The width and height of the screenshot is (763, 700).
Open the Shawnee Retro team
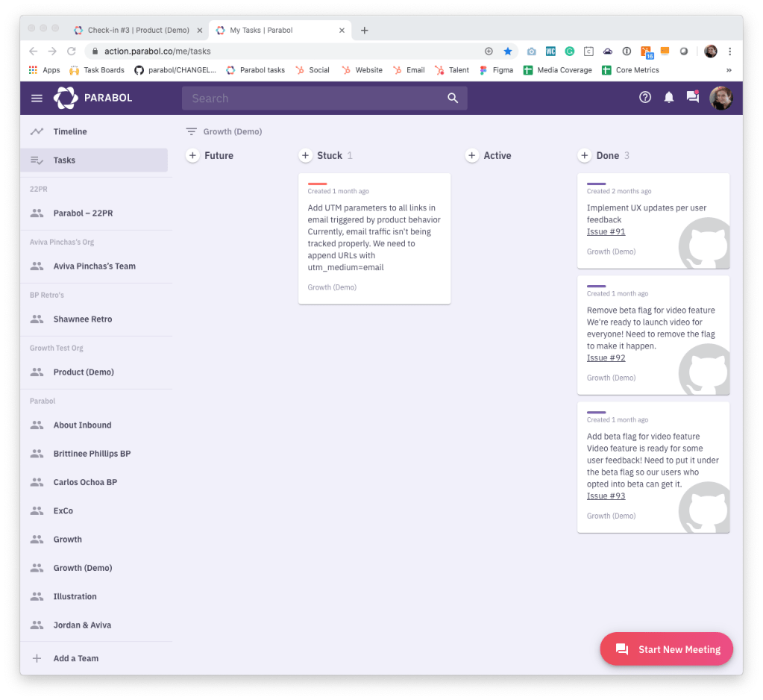(94, 319)
